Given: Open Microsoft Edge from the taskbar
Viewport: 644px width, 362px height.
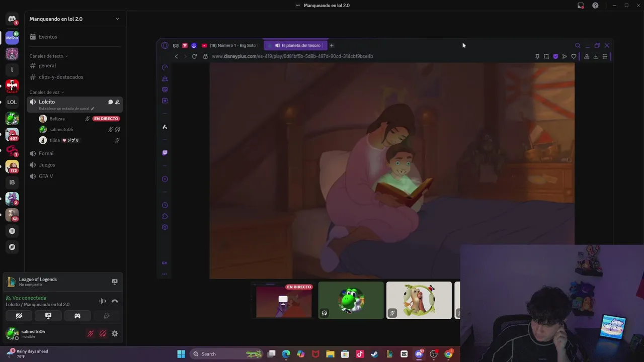Looking at the screenshot, I should [x=286, y=354].
